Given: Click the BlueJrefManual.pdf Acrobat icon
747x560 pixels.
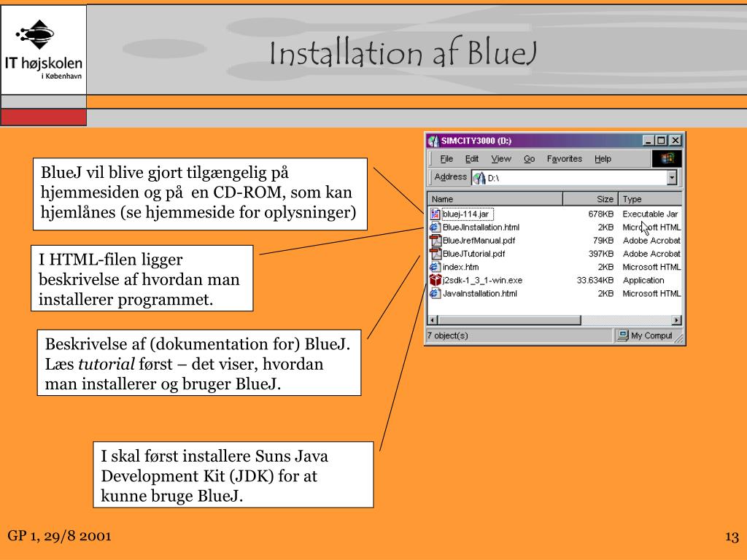Looking at the screenshot, I should [435, 241].
